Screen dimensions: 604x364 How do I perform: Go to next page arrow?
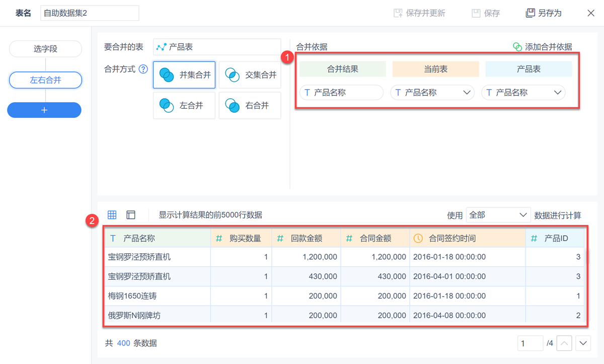tap(583, 343)
